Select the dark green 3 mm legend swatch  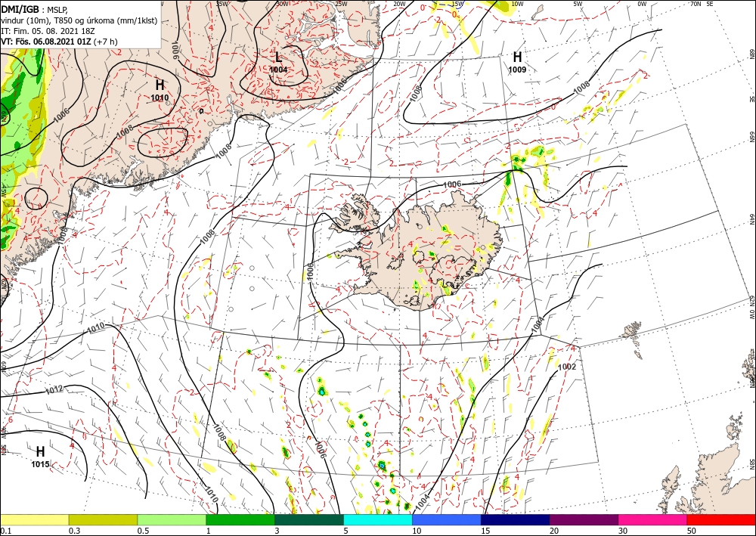tap(309, 519)
